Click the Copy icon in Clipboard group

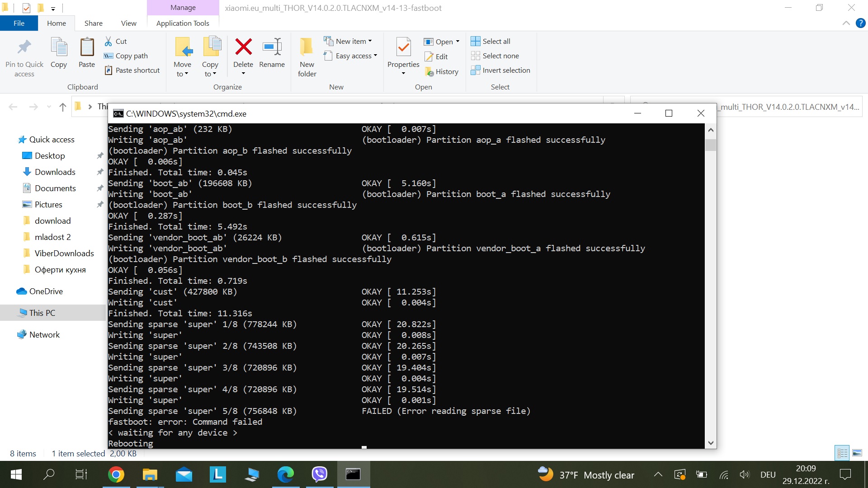(x=59, y=47)
